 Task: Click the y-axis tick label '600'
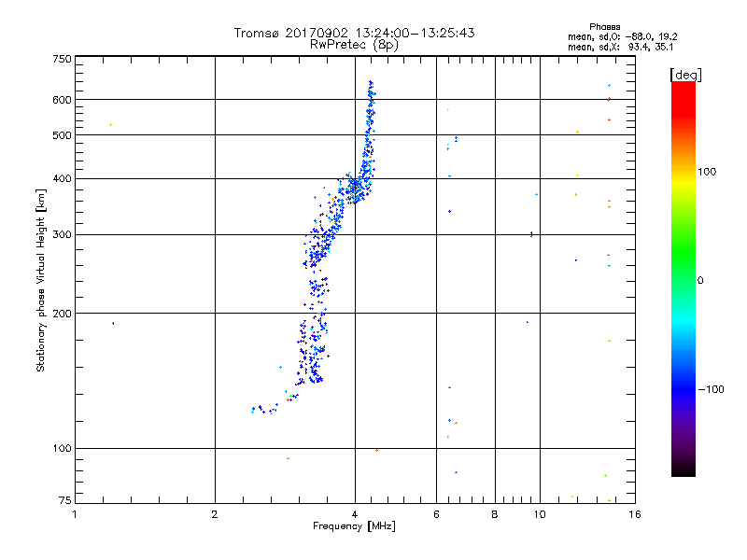63,100
